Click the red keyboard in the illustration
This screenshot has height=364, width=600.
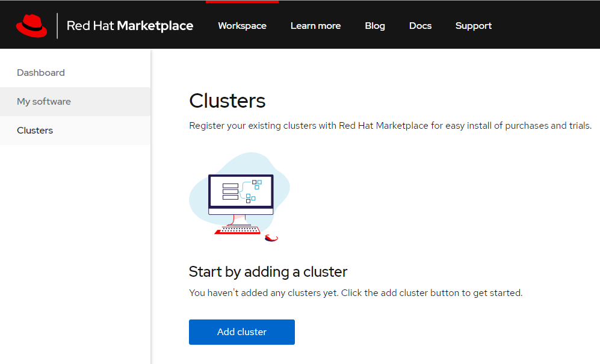click(x=237, y=230)
